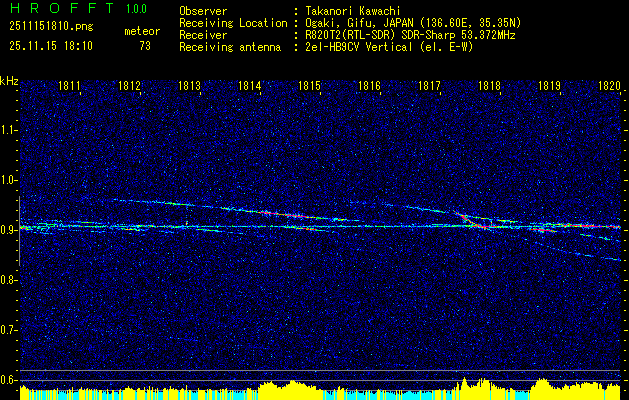The image size is (629, 400).
Task: Click the red echo peak below 1818
Action: pyautogui.click(x=484, y=227)
